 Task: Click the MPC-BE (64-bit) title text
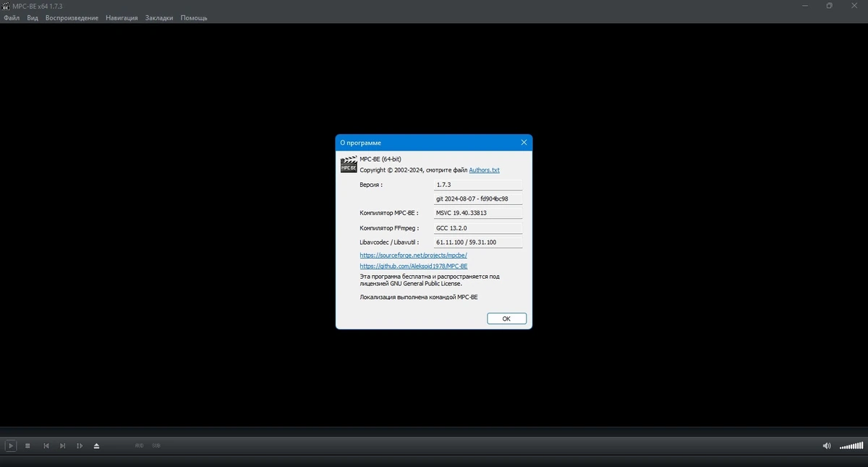click(x=380, y=159)
